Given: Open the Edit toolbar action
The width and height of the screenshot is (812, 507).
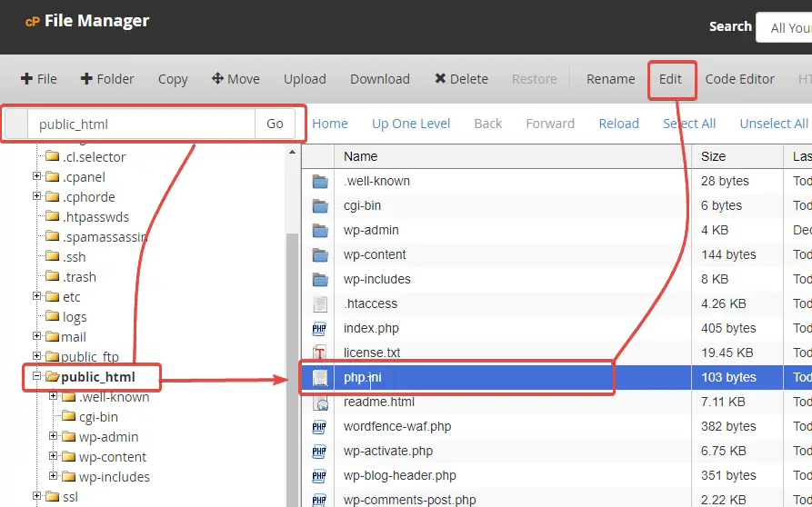Looking at the screenshot, I should pos(671,79).
